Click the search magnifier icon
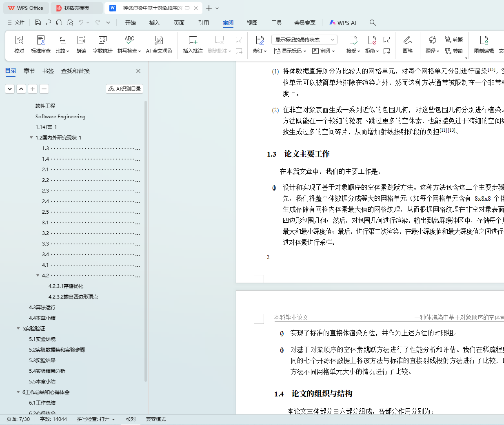This screenshot has height=425, width=504. coord(373,22)
